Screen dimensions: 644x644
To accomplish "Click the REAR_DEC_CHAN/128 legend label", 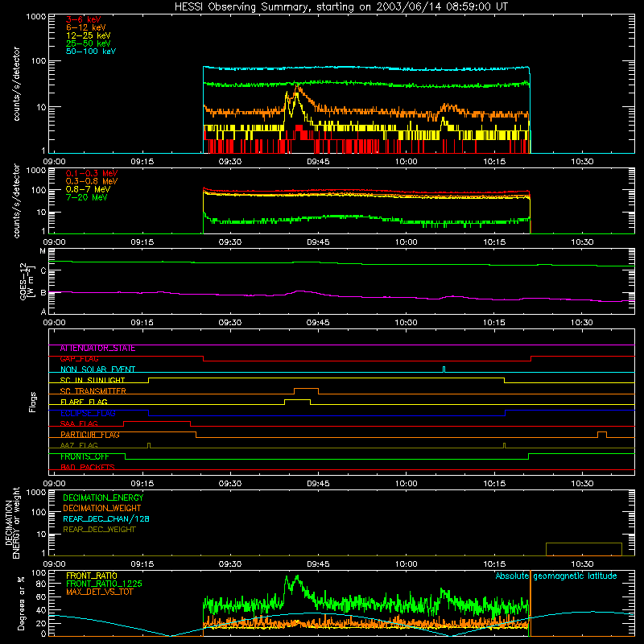I will (106, 518).
